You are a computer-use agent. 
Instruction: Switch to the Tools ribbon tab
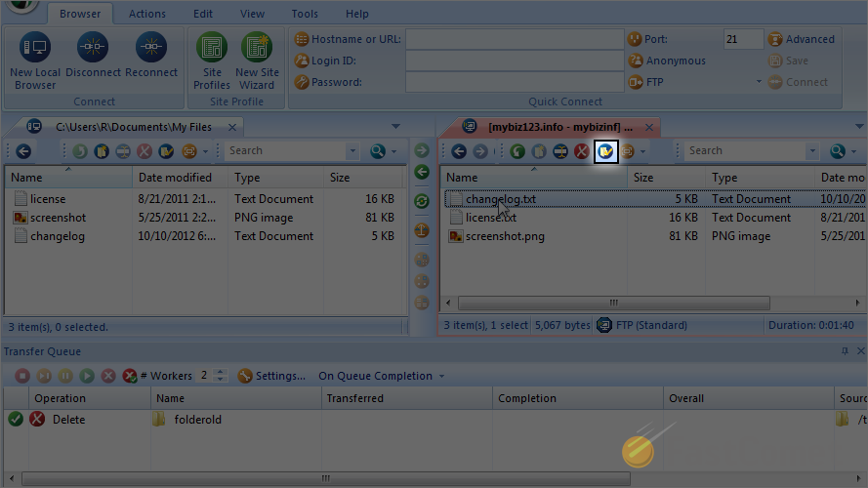(305, 14)
